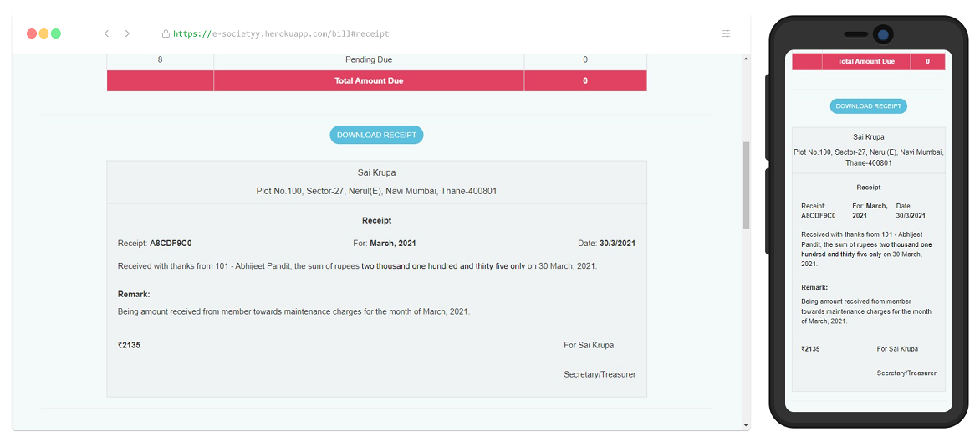Image resolution: width=980 pixels, height=442 pixels.
Task: Click 'Total Amount Due' row in desktop table
Action: 377,80
